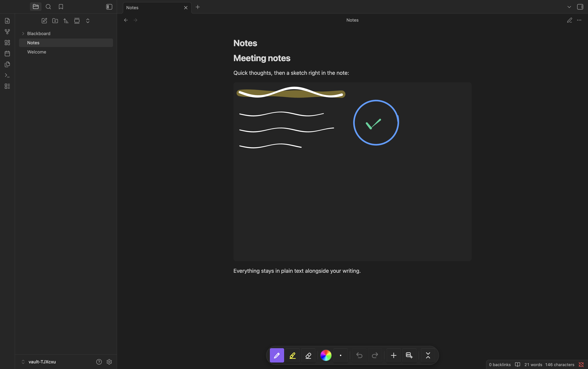588x369 pixels.
Task: Click the bottom ribbon list icon
Action: click(7, 86)
